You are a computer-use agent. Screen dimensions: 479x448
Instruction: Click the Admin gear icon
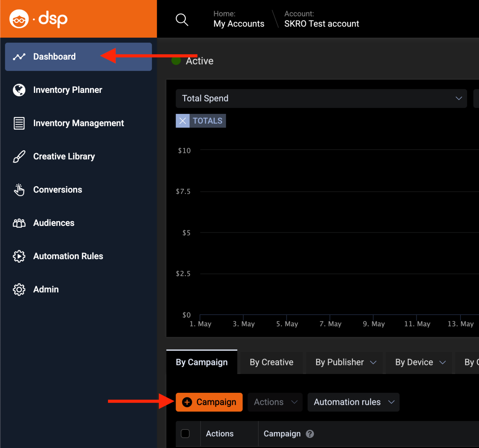coord(19,289)
